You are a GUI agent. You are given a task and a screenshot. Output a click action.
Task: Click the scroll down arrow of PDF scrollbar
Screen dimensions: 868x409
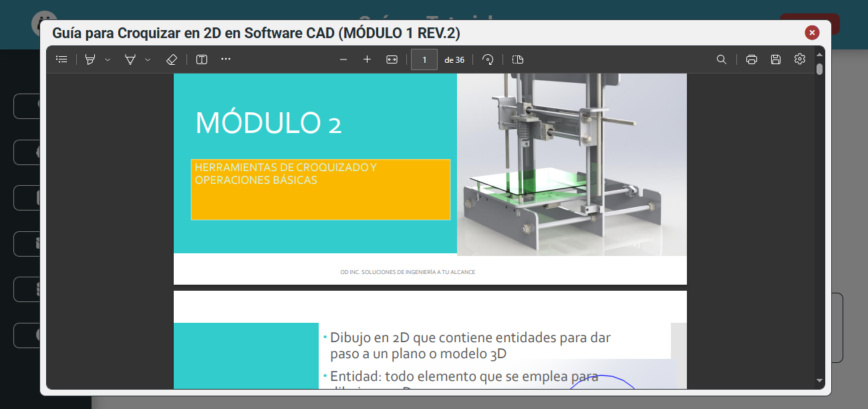pyautogui.click(x=820, y=381)
